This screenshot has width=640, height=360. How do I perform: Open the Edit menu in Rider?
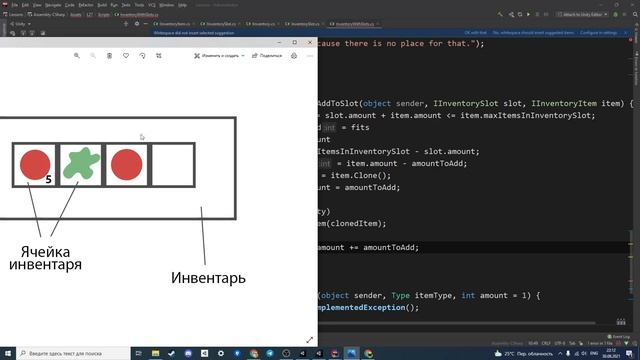tap(25, 5)
